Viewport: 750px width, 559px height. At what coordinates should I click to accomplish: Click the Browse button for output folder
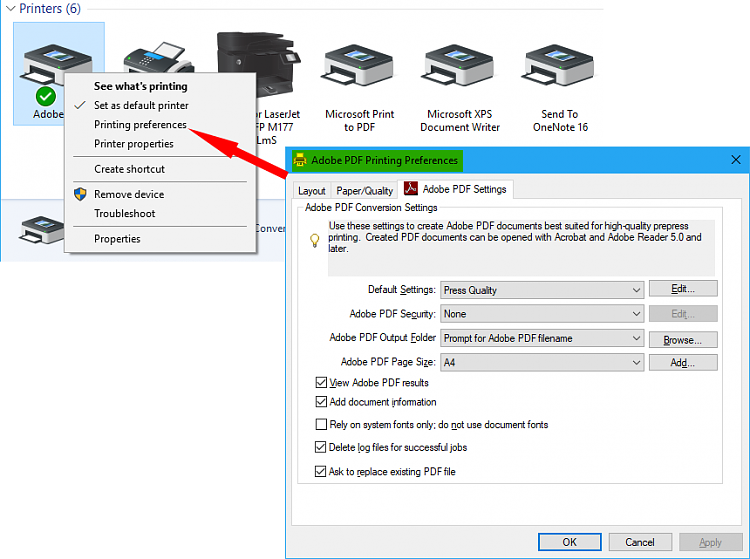(x=683, y=340)
